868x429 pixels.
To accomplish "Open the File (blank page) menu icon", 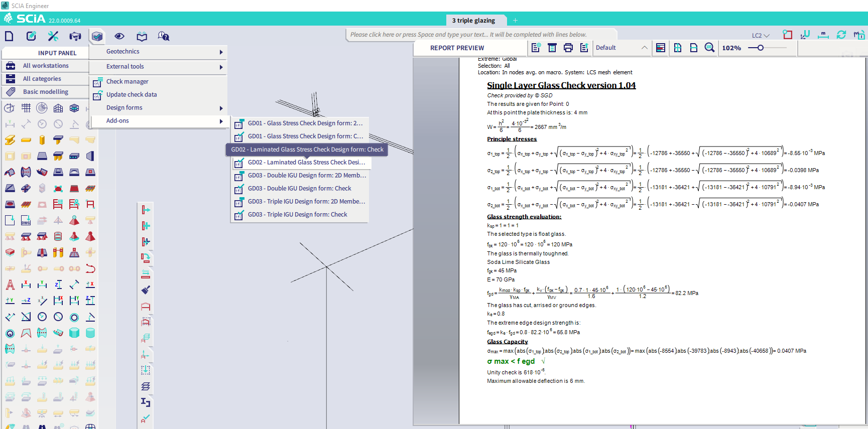I will tap(9, 36).
